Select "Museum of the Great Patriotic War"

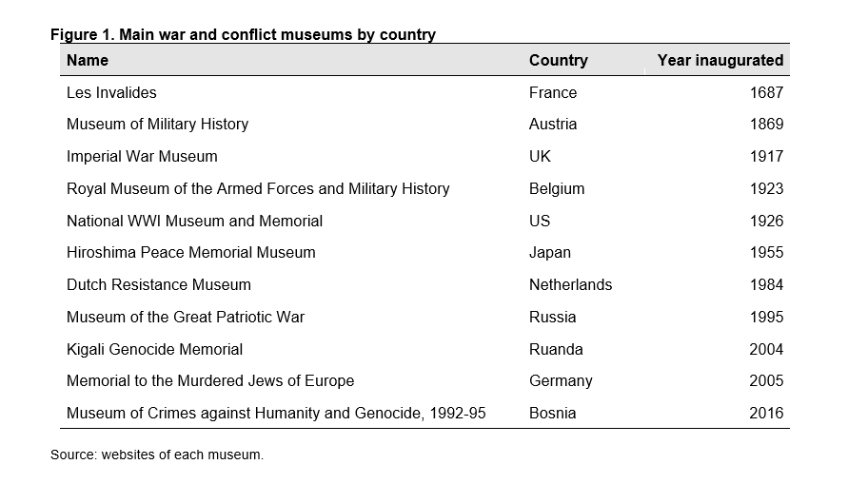pyautogui.click(x=186, y=317)
